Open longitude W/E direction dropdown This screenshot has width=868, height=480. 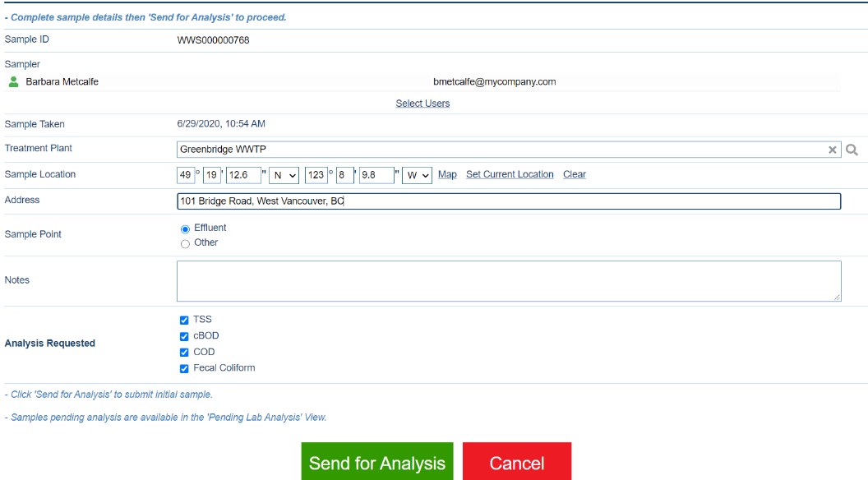(x=417, y=175)
